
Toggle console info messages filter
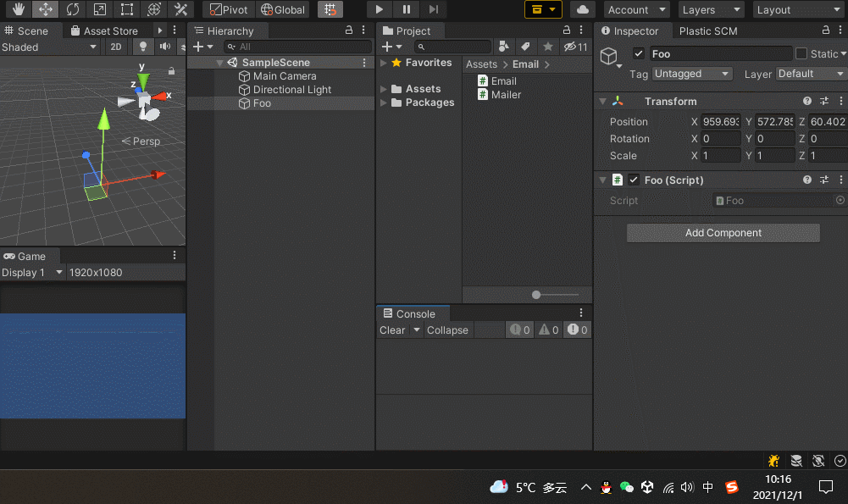519,330
